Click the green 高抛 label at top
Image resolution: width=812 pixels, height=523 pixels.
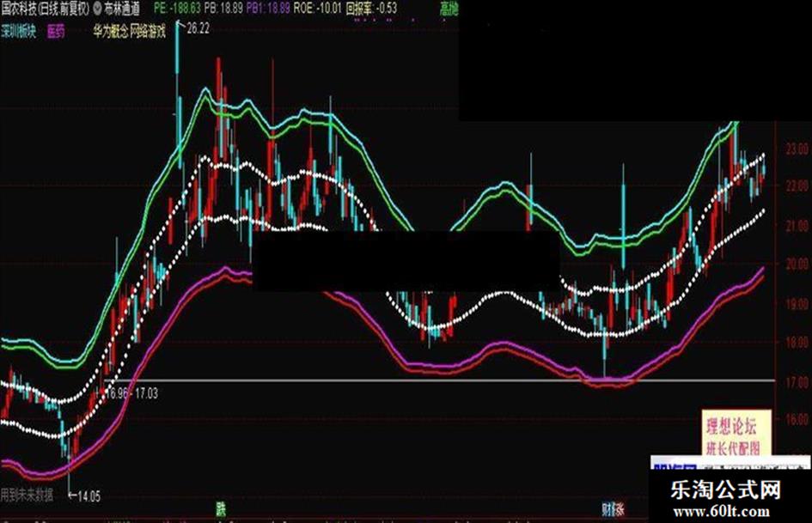449,9
